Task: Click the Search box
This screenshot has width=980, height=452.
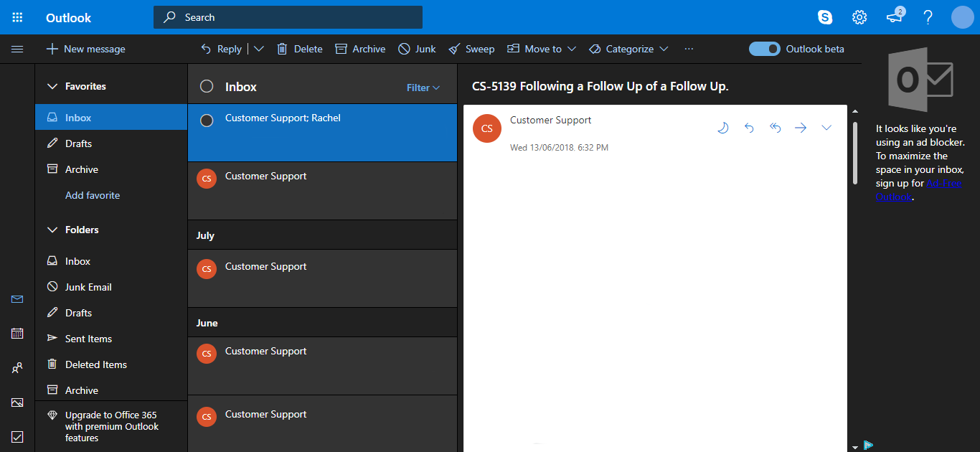Action: click(288, 17)
